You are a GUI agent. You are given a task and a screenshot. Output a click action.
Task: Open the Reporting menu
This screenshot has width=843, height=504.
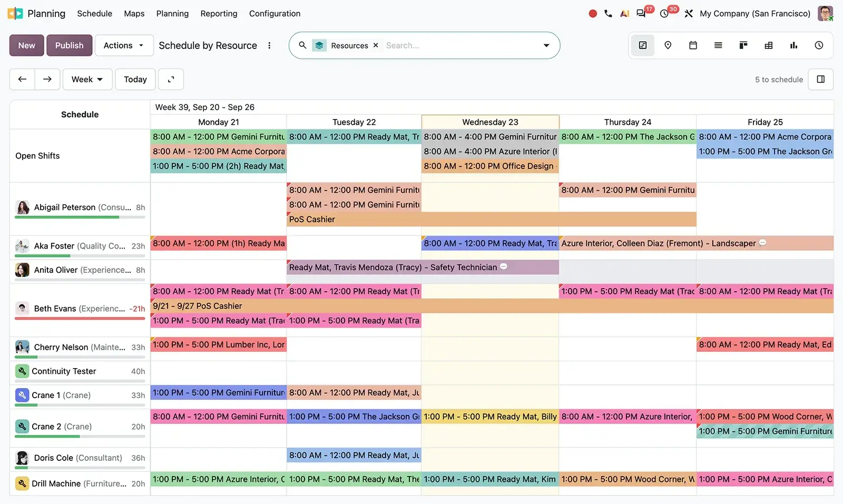tap(219, 14)
